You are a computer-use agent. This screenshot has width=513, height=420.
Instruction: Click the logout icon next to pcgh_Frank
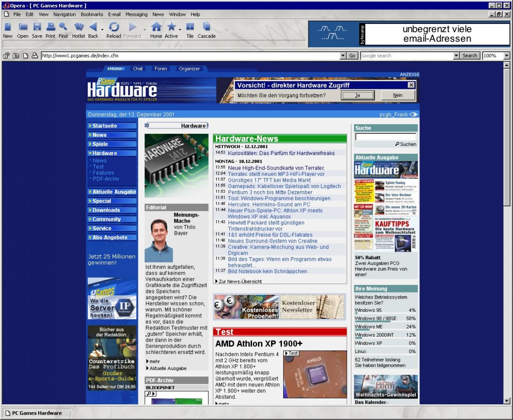tap(414, 114)
